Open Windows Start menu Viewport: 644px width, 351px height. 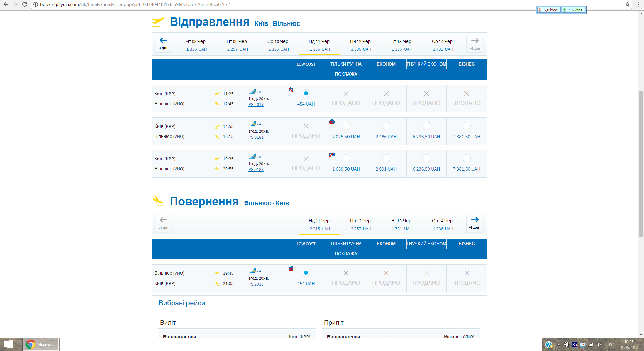click(8, 344)
